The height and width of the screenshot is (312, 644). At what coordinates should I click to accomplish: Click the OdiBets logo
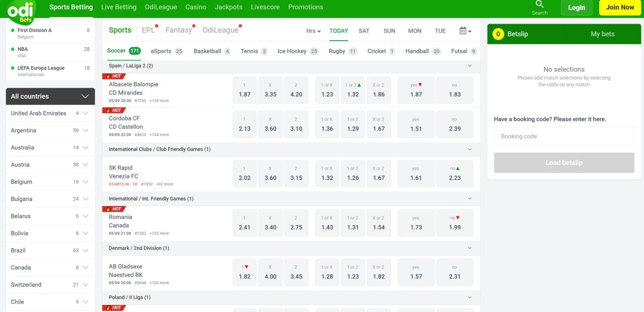(22, 12)
